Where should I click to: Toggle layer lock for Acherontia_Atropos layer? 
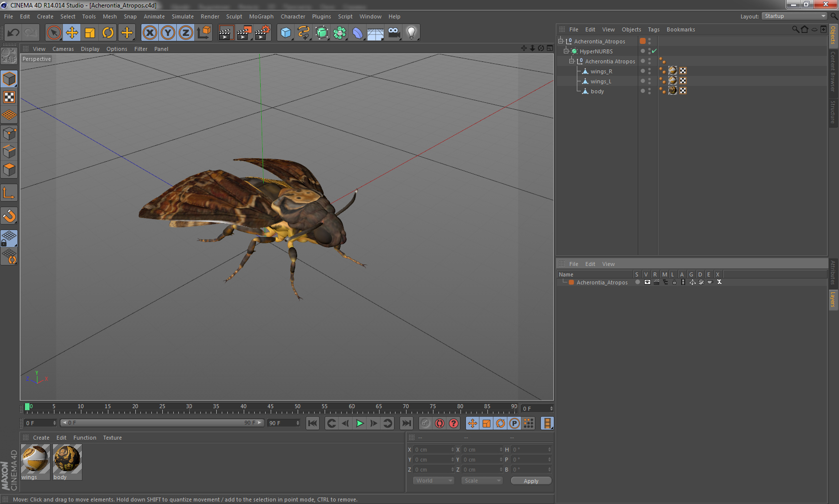pos(674,282)
